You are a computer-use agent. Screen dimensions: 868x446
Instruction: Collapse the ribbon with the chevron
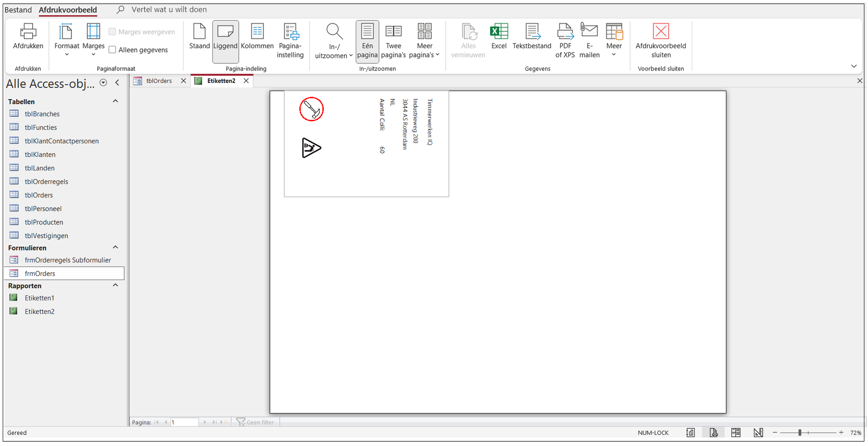(x=854, y=66)
